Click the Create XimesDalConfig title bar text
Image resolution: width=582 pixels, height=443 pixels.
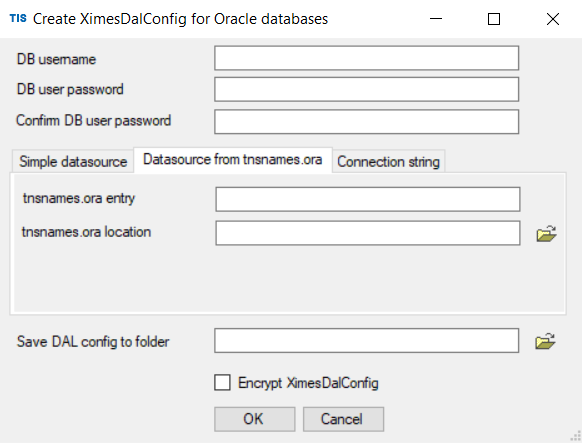point(180,19)
